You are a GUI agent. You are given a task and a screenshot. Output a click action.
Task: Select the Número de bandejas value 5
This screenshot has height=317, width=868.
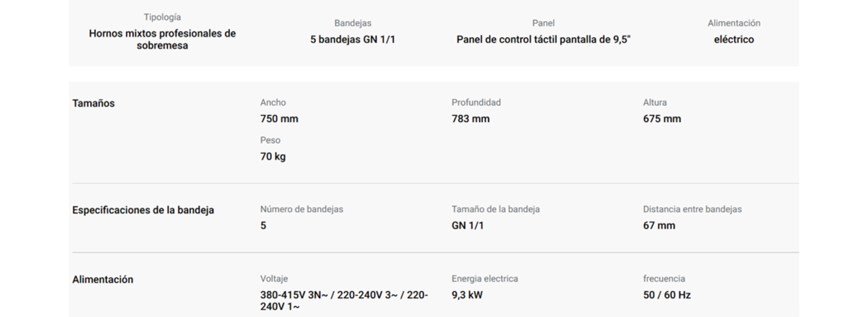[x=263, y=226]
